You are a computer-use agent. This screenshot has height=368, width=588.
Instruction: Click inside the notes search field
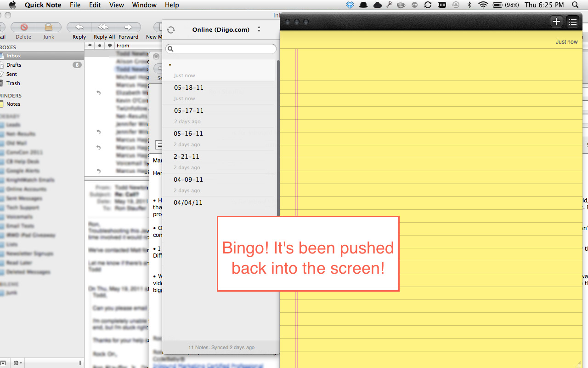click(x=220, y=48)
